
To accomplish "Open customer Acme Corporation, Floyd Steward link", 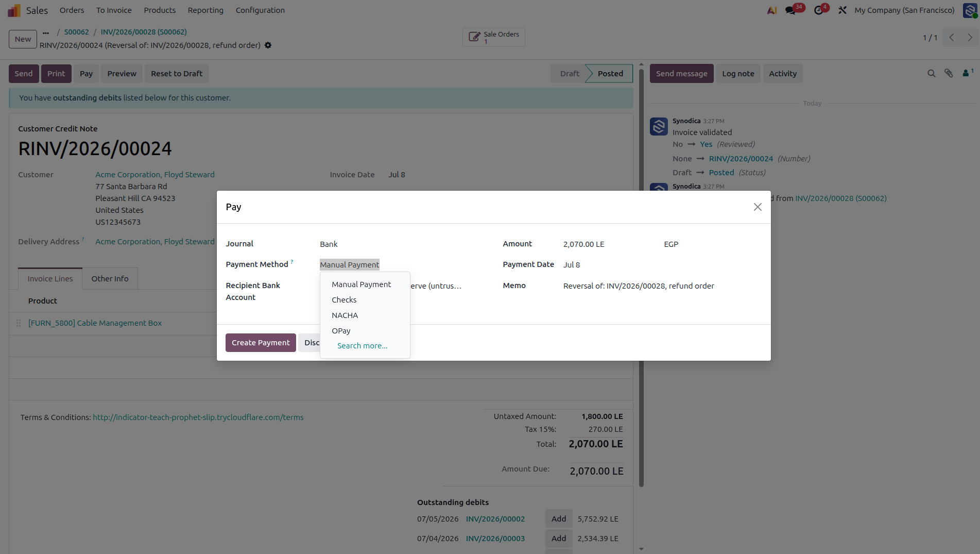I will [x=155, y=175].
